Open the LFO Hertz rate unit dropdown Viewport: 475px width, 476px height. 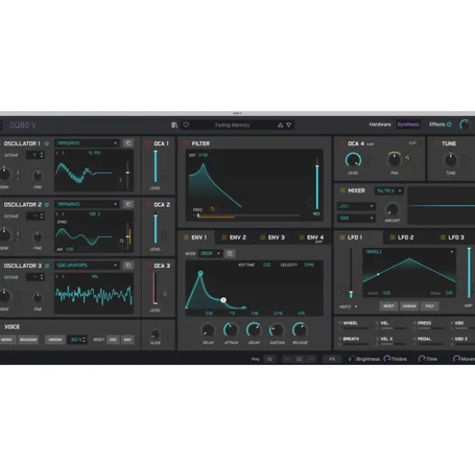(348, 307)
